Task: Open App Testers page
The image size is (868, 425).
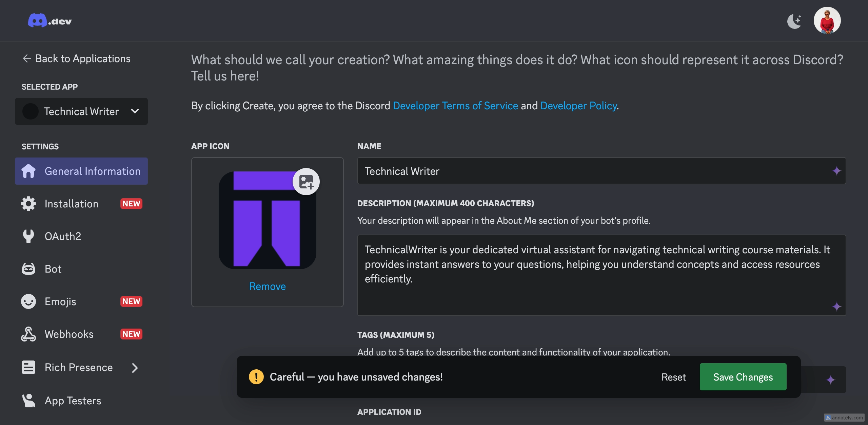Action: (x=73, y=401)
